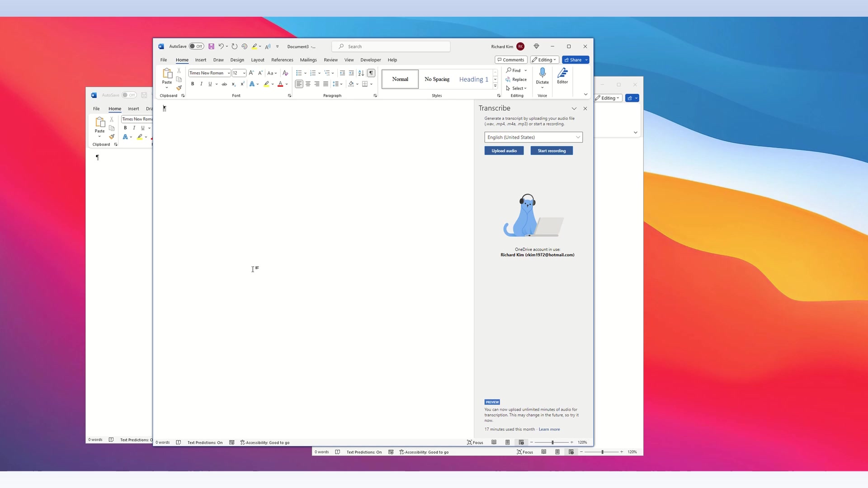Open the Mailings tab
868x488 pixels.
tap(308, 60)
